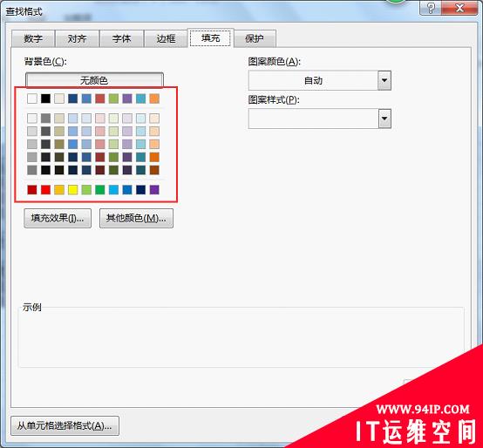
Task: Select the purple standard color in bottom row
Action: pos(154,190)
